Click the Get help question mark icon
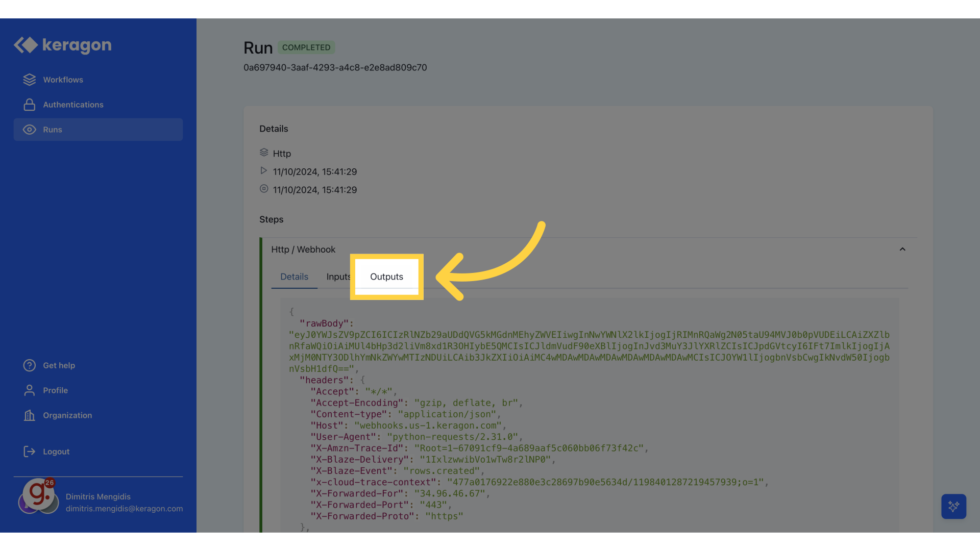The height and width of the screenshot is (551, 980). [30, 365]
